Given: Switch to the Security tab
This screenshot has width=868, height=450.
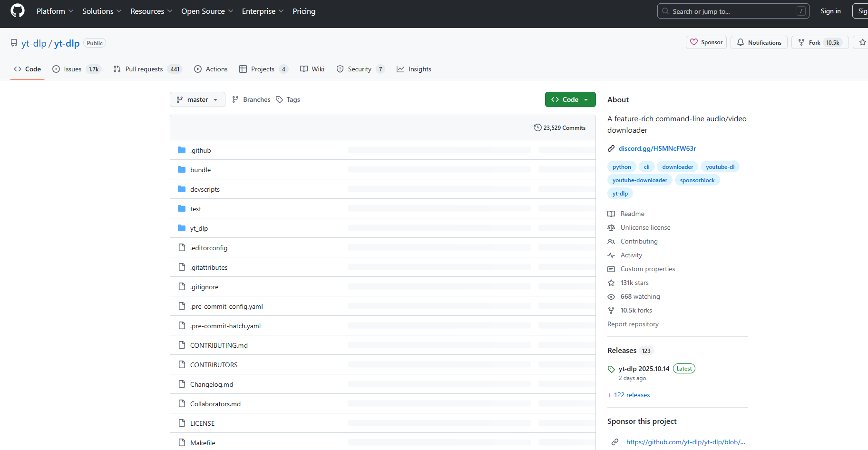Looking at the screenshot, I should coord(360,69).
